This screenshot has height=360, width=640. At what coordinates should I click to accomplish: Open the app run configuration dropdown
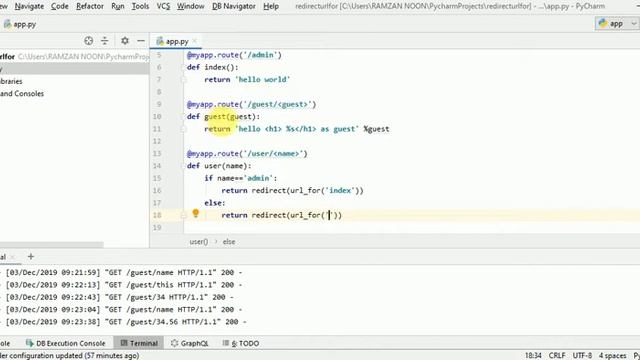click(617, 24)
